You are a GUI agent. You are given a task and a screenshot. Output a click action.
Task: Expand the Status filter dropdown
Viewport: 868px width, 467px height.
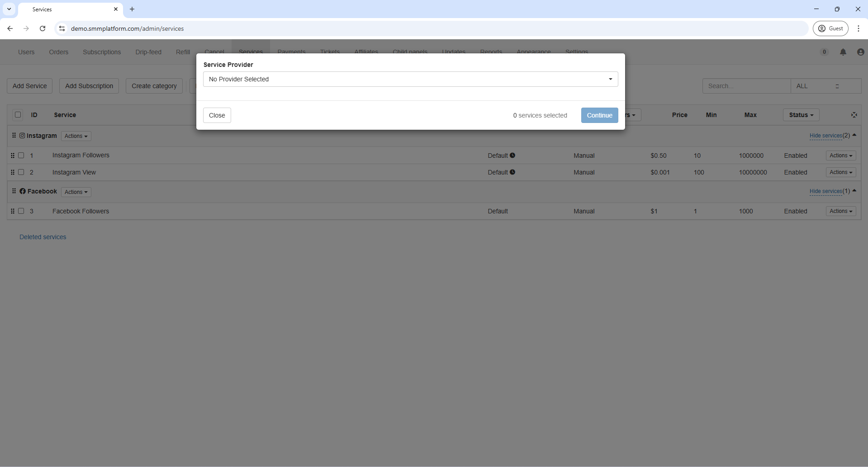[x=801, y=115]
